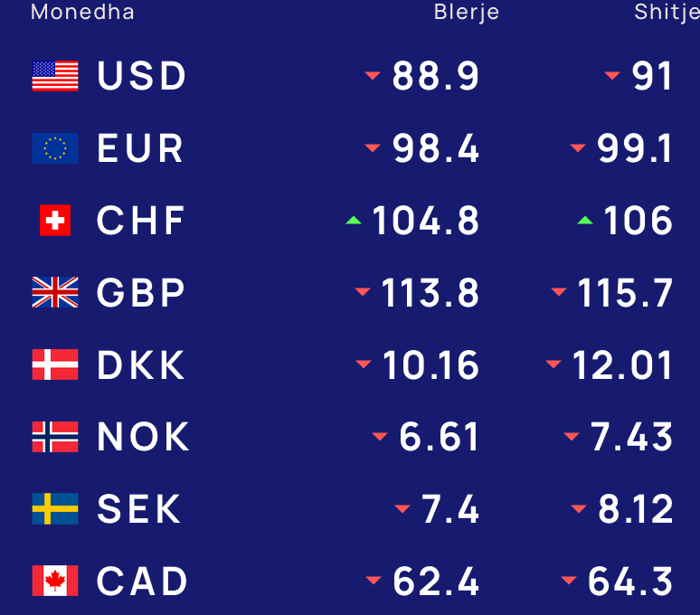The image size is (700, 615).
Task: Click the CAD currency label
Action: click(x=142, y=581)
